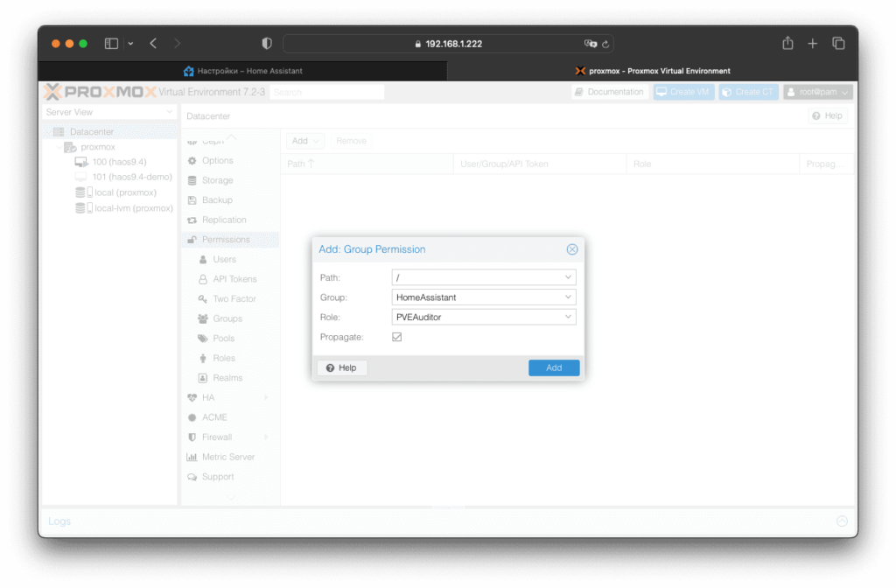The image size is (896, 588).
Task: Open ACME menu item
Action: point(230,417)
